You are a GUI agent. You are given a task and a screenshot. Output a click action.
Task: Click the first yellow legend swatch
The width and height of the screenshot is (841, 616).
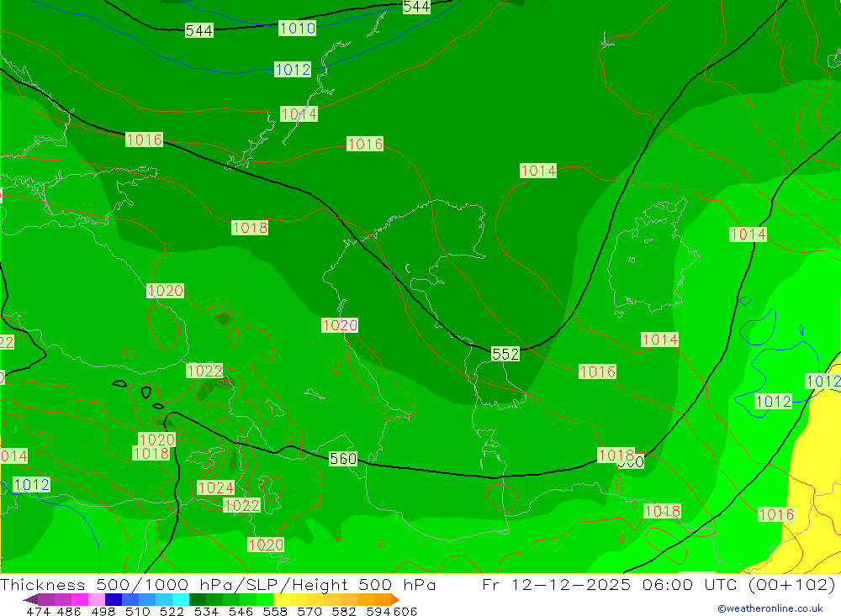pyautogui.click(x=282, y=599)
